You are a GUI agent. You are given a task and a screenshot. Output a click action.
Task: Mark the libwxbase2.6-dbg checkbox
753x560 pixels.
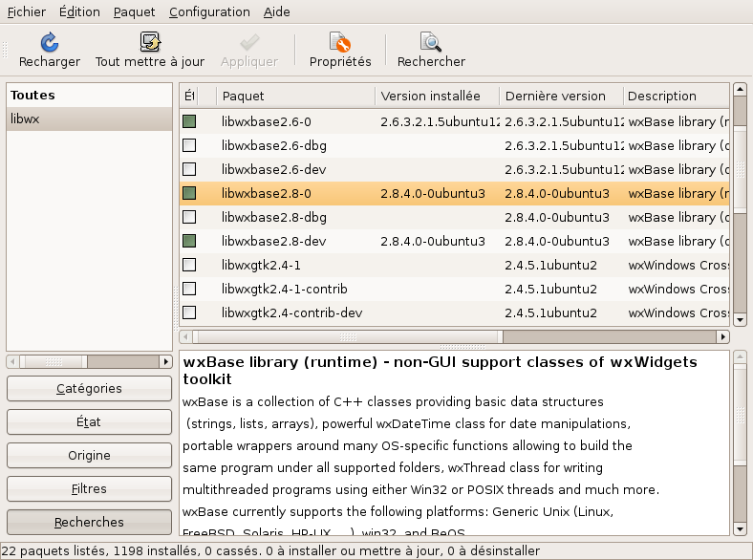click(x=189, y=145)
